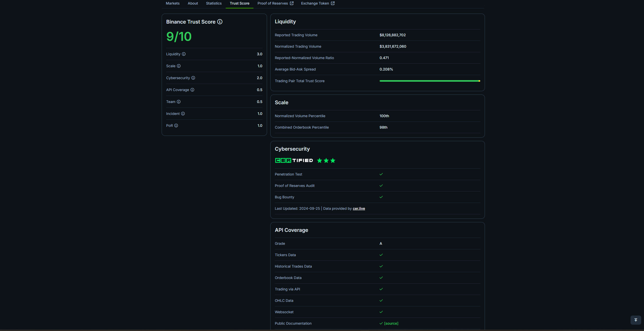Follow the cer.live data provider link
644x331 pixels.
pyautogui.click(x=359, y=208)
